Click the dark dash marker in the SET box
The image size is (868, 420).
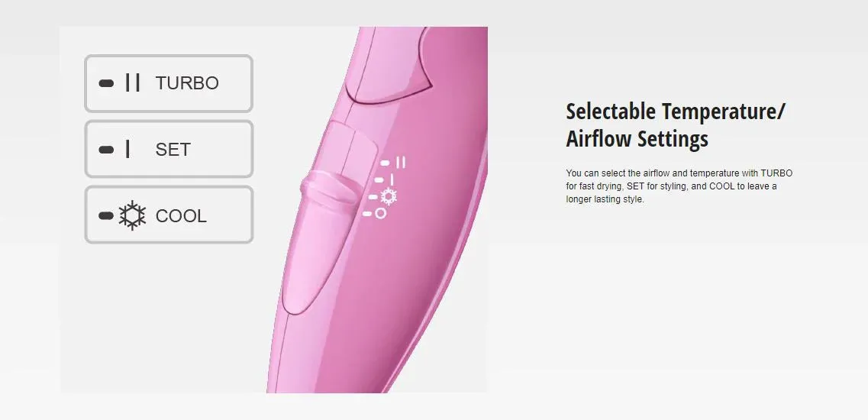[105, 150]
